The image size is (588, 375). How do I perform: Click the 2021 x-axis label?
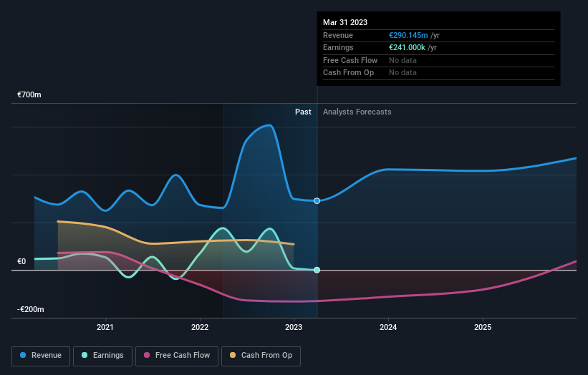(x=105, y=327)
